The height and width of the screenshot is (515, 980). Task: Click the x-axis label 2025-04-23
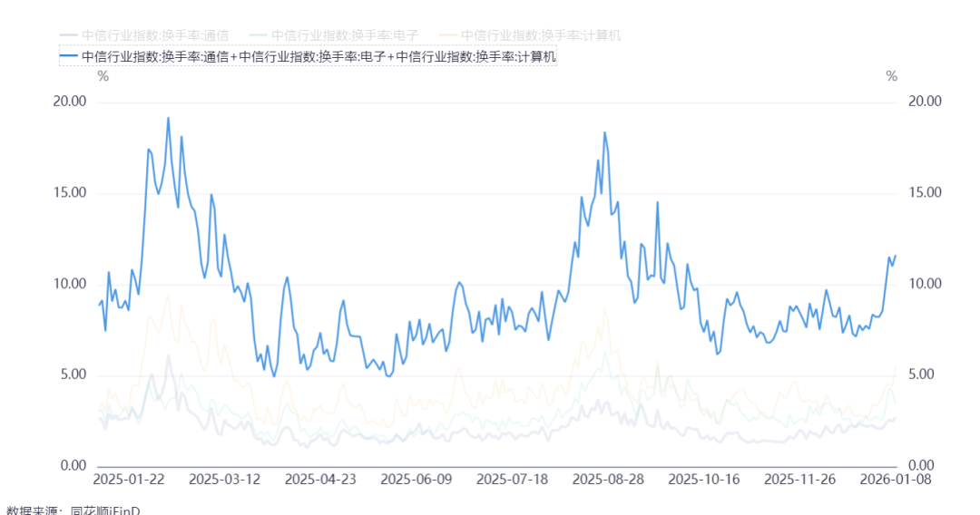coord(320,480)
